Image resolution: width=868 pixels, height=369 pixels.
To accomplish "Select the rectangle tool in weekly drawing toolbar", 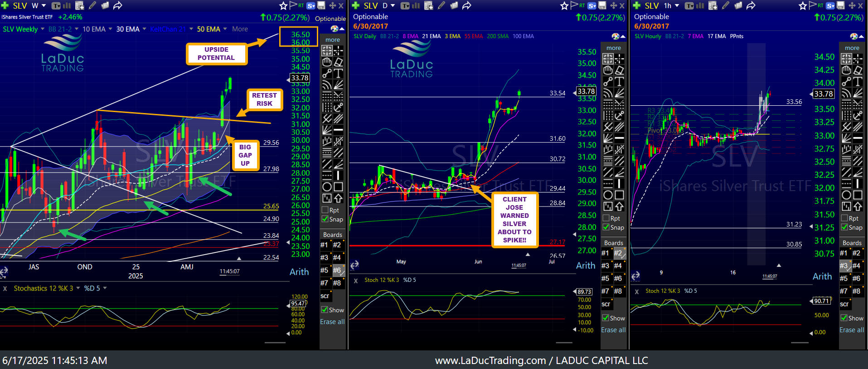I will 338,187.
